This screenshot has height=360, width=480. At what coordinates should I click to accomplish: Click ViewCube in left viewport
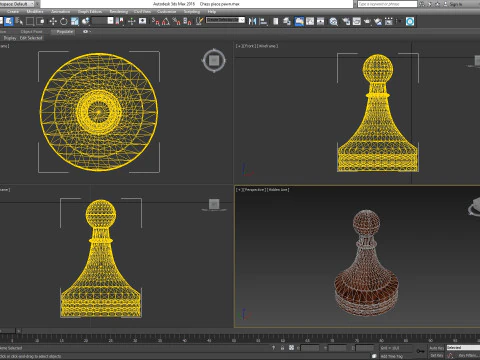214,204
